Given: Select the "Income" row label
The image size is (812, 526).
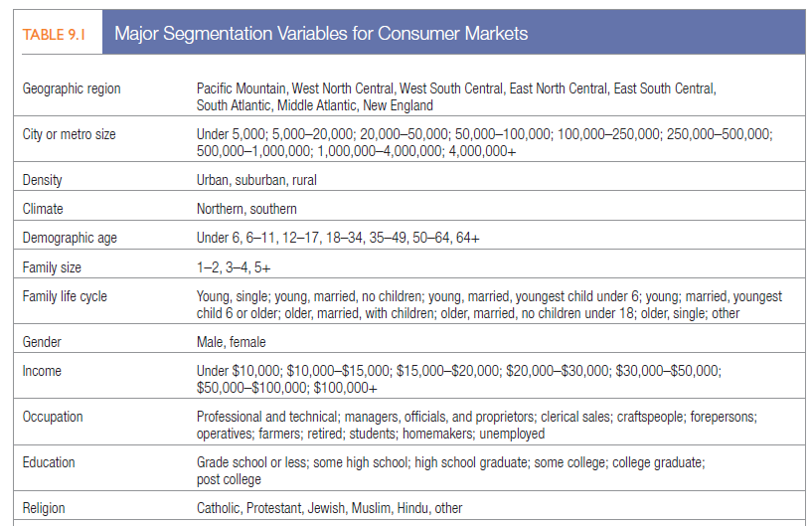Looking at the screenshot, I should coord(42,371).
